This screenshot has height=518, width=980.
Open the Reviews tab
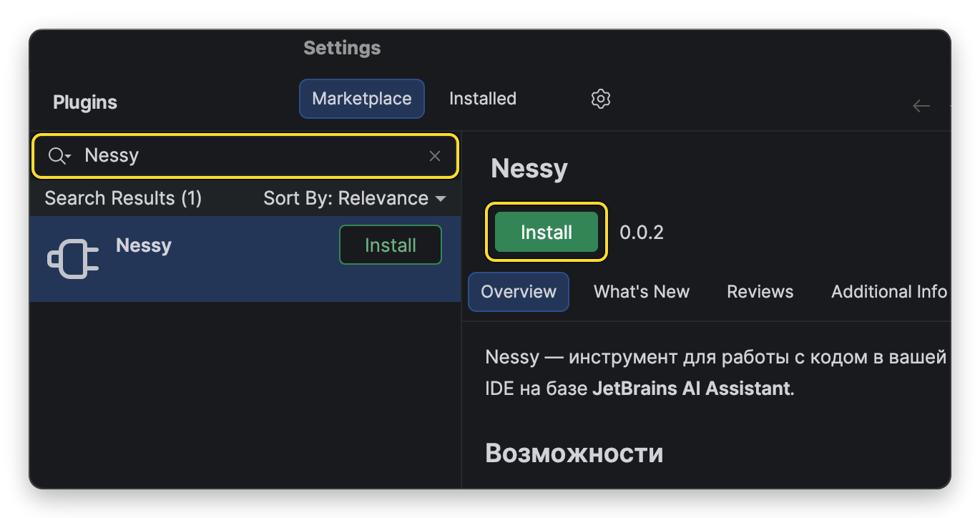click(x=760, y=292)
